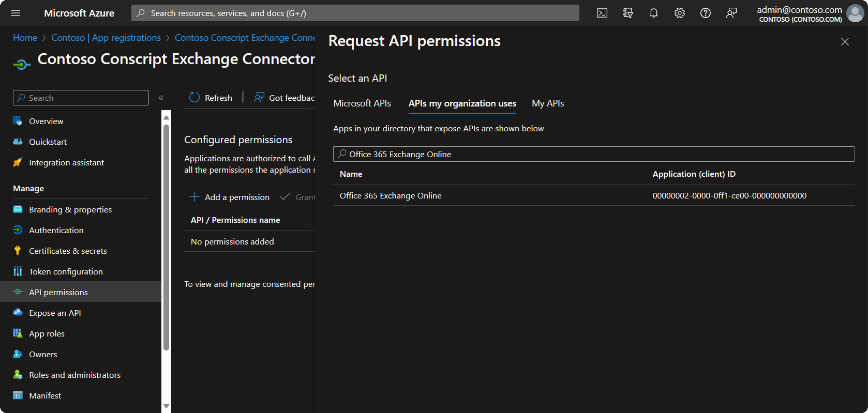Screen dimensions: 868x413
Task: Click admin@contoso.com account name
Action: coord(799,9)
